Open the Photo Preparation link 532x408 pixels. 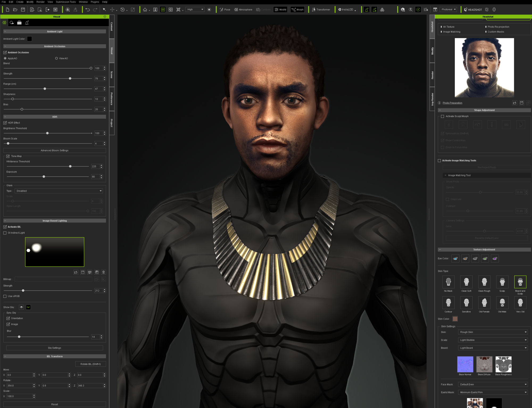point(452,103)
